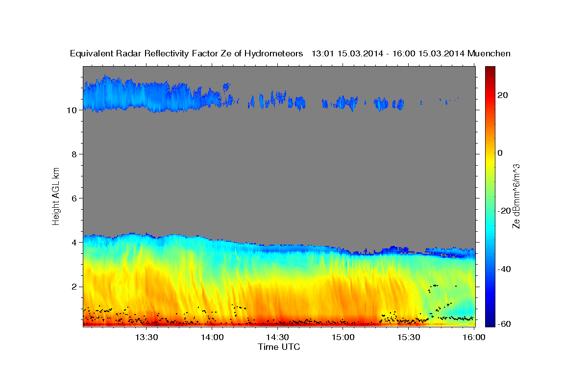Click the 14:30 time tick label
588x392 pixels.
(x=277, y=337)
